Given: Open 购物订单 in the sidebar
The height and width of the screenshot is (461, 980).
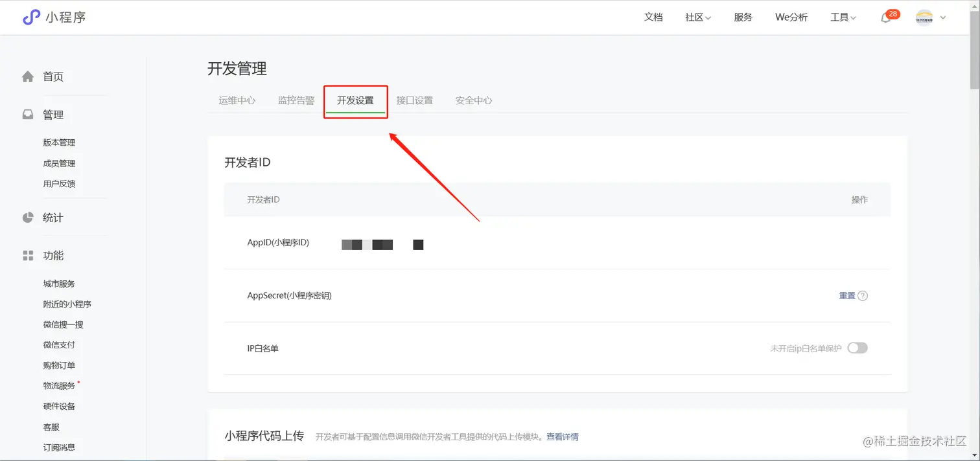Looking at the screenshot, I should coord(59,365).
